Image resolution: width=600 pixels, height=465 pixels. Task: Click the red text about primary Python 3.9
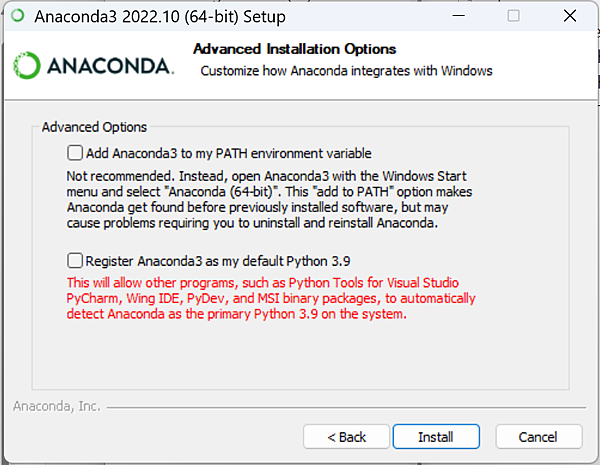[271, 298]
